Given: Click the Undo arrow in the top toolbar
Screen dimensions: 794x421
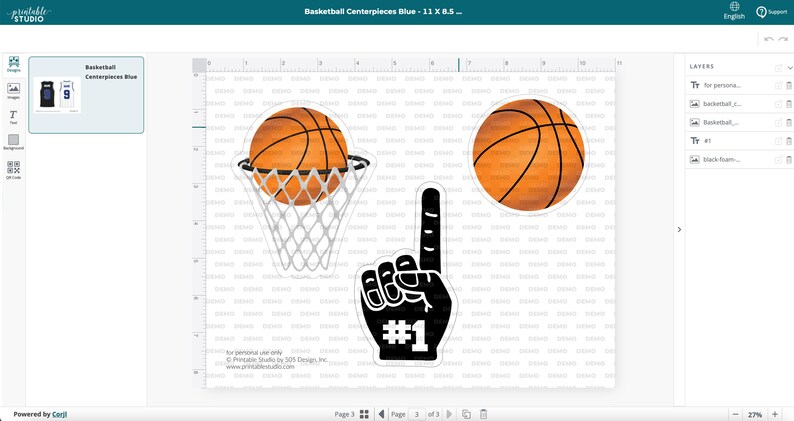Looking at the screenshot, I should pyautogui.click(x=769, y=39).
